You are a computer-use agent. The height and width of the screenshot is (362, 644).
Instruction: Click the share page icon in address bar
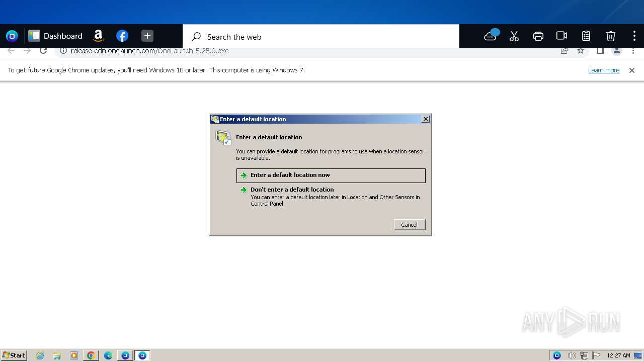(x=565, y=51)
